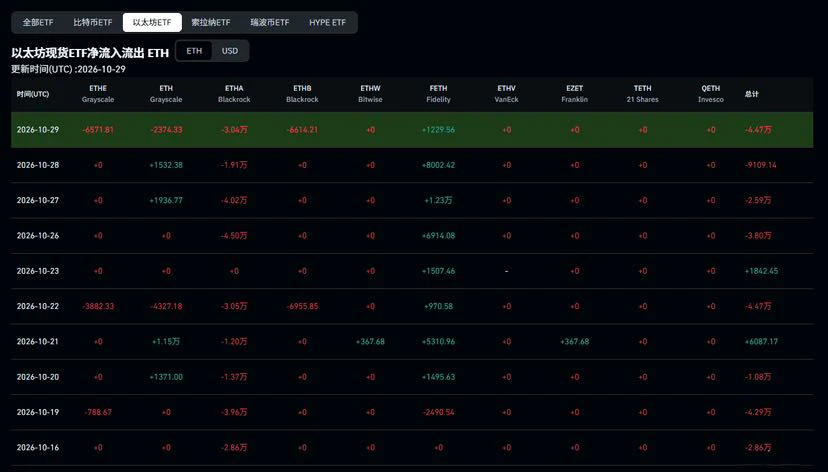The image size is (828, 472).
Task: Select the 2026-10-28 date cell
Action: (x=38, y=165)
